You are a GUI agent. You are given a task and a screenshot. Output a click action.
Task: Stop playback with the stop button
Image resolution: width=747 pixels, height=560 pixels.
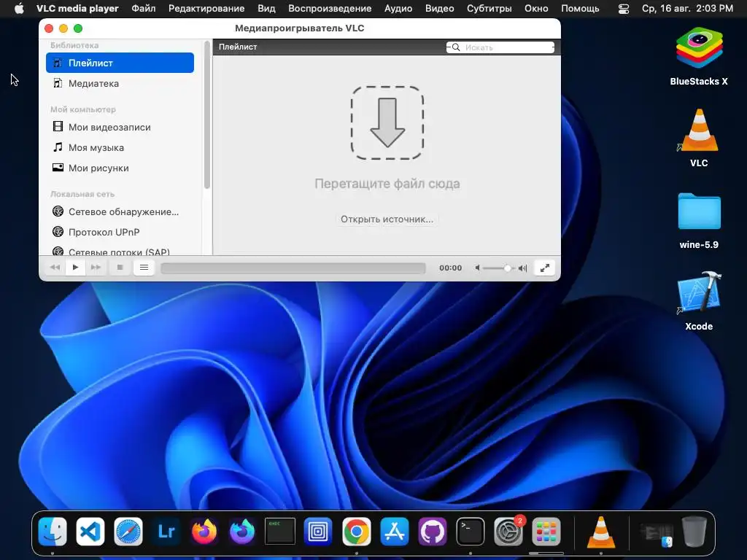pos(120,268)
